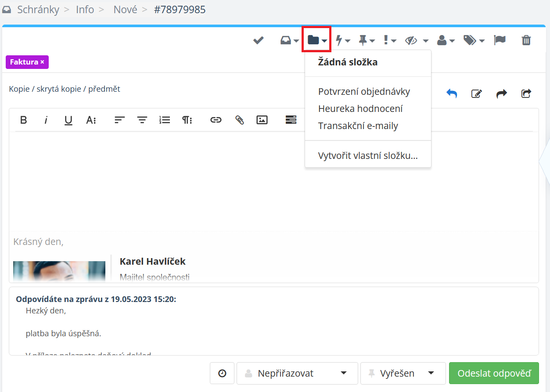Click Odpovídáte na zprávu header
This screenshot has width=550, height=392.
click(x=96, y=299)
